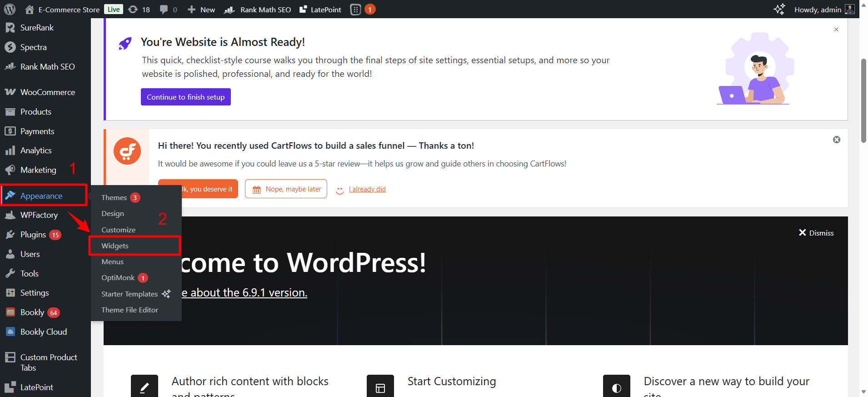Select OptiMonk from Appearance submenu
The height and width of the screenshot is (397, 868).
[118, 278]
